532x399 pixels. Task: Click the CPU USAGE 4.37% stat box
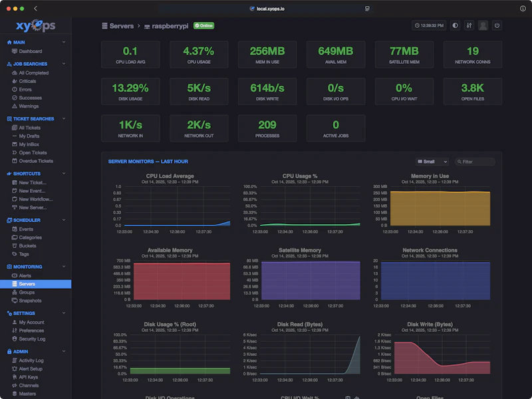click(199, 55)
